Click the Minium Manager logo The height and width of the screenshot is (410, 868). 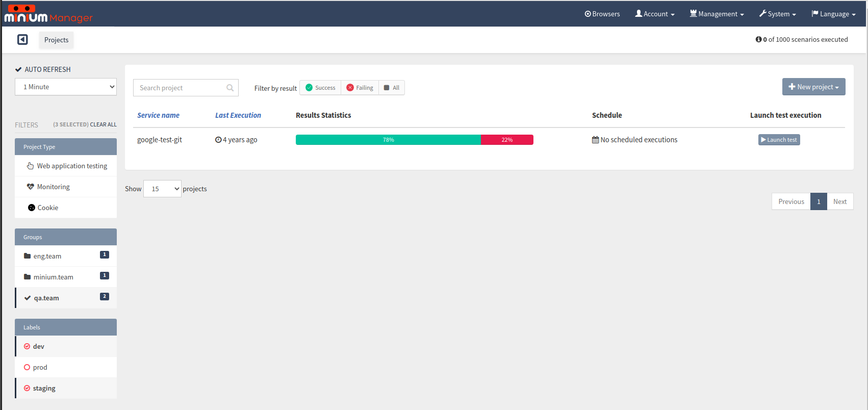click(x=48, y=14)
